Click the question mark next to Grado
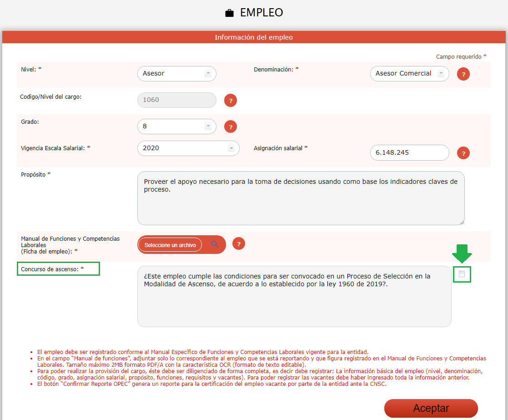This screenshot has width=508, height=420. click(x=231, y=127)
